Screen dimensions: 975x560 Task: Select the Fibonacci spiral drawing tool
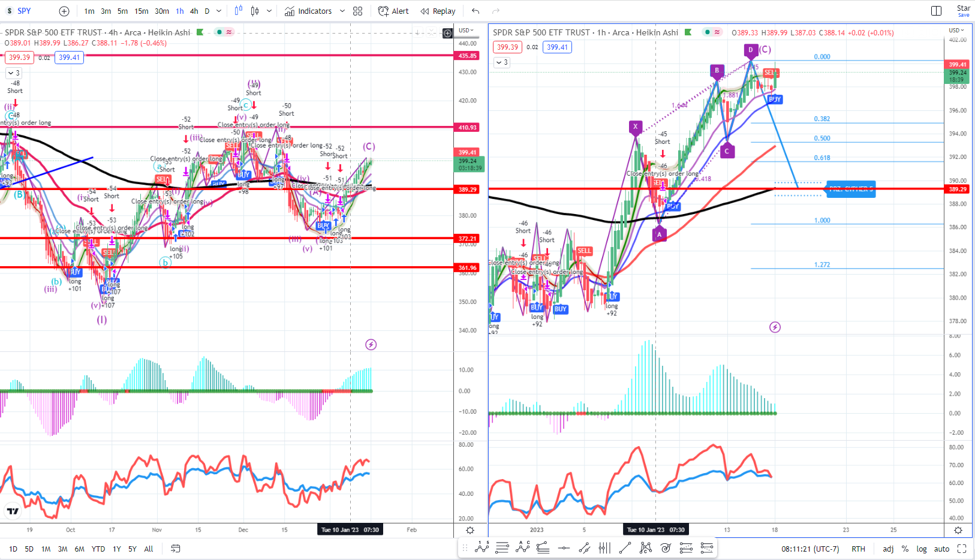click(x=666, y=547)
